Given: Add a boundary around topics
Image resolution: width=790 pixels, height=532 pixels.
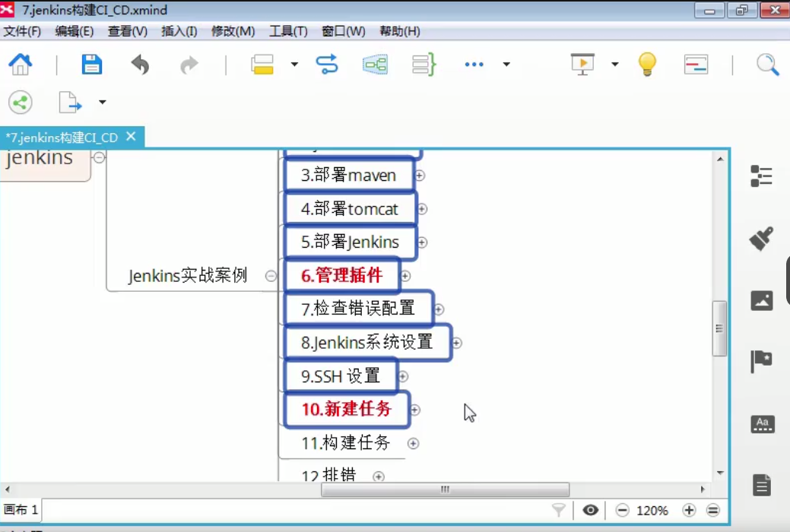Looking at the screenshot, I should [375, 65].
